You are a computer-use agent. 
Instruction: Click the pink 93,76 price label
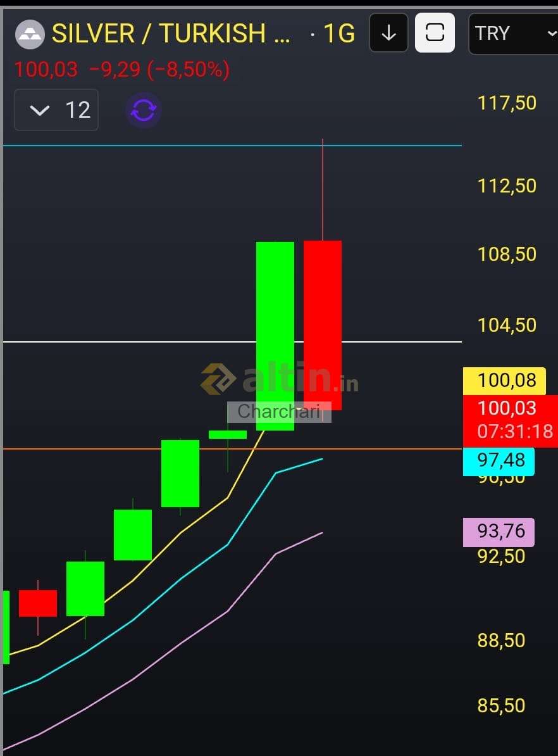[499, 531]
